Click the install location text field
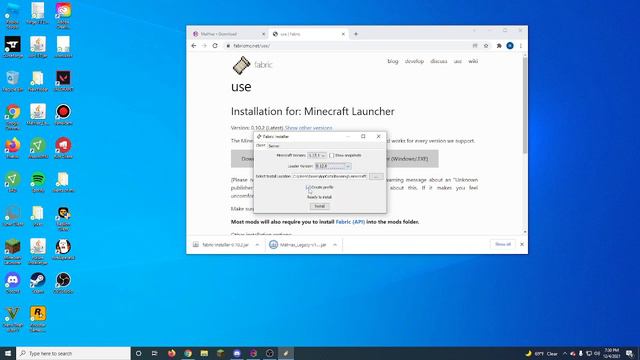The width and height of the screenshot is (640, 360). [x=329, y=176]
